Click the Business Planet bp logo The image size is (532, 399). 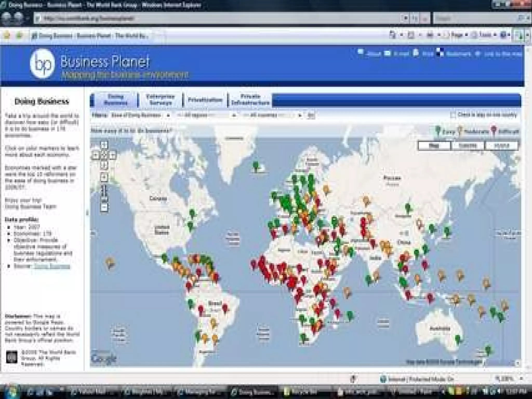(x=42, y=63)
